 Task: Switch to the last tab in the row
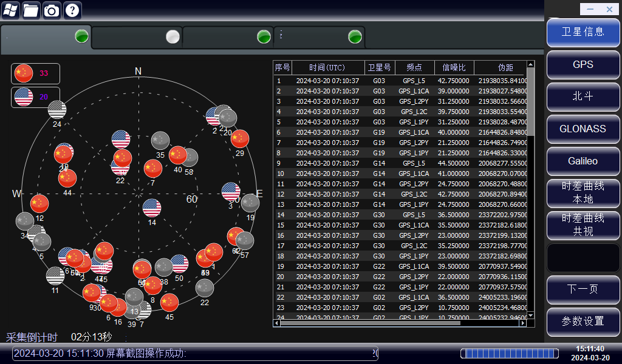[x=320, y=38]
